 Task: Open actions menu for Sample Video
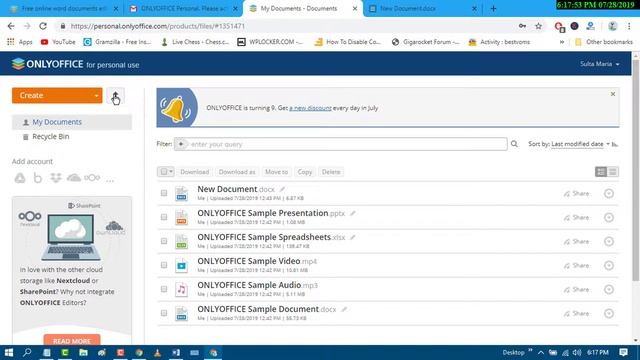pyautogui.click(x=609, y=266)
